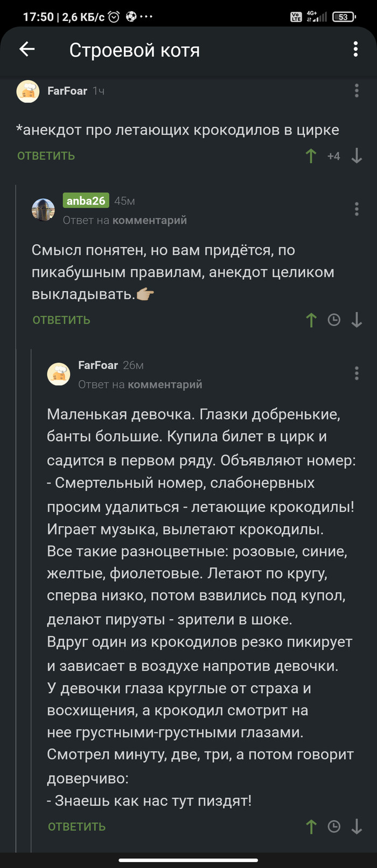Open options menu for FarFoar's anecdote reply
The image size is (377, 868).
(357, 373)
